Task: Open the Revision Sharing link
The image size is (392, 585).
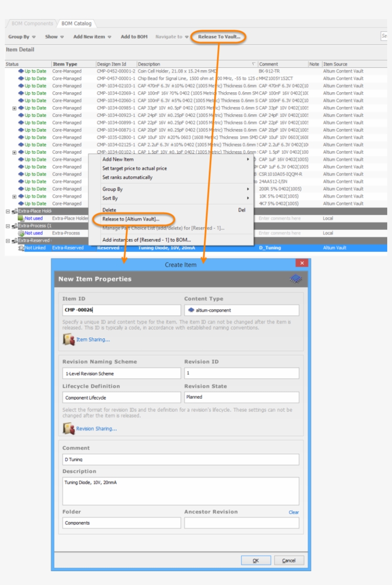Action: [x=97, y=429]
